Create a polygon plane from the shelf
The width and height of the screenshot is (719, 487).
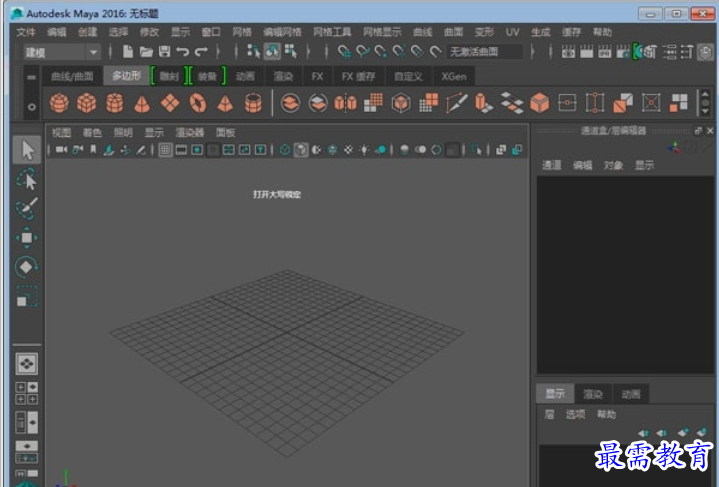tap(170, 103)
